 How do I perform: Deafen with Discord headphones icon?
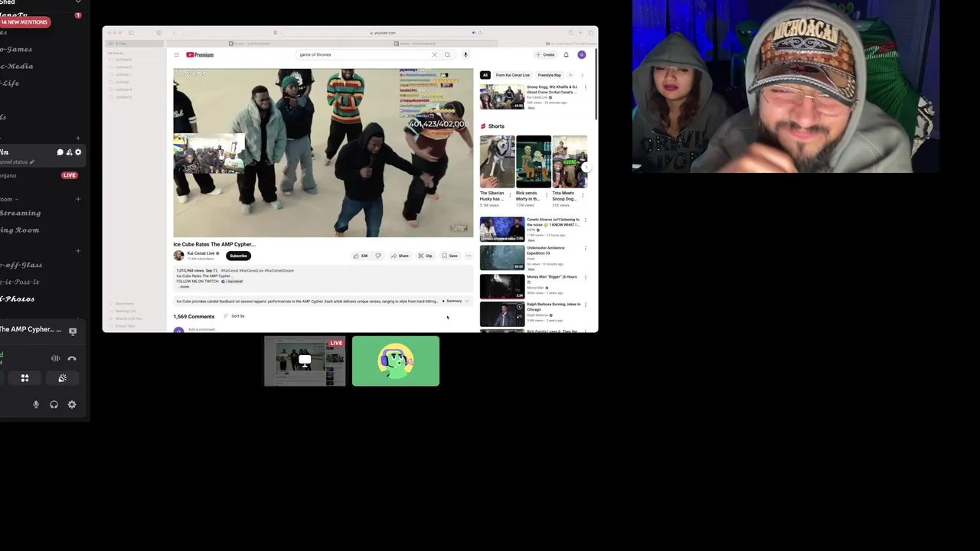(54, 405)
